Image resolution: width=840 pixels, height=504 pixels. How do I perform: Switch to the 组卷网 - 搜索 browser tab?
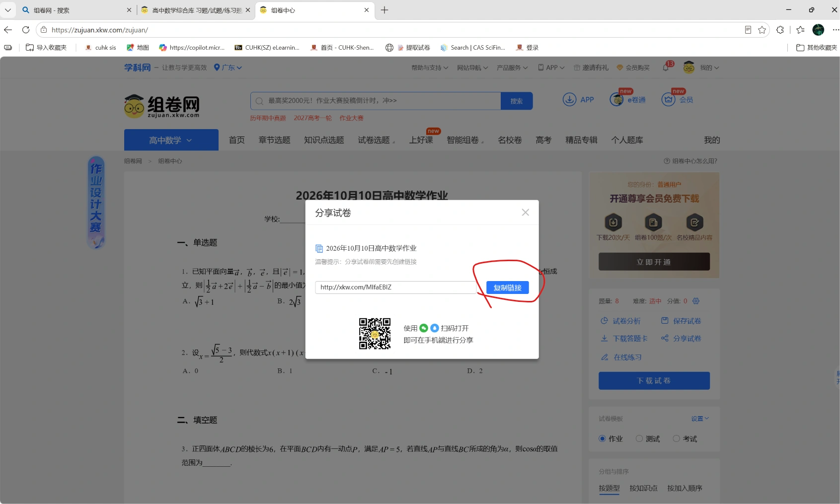[77, 10]
